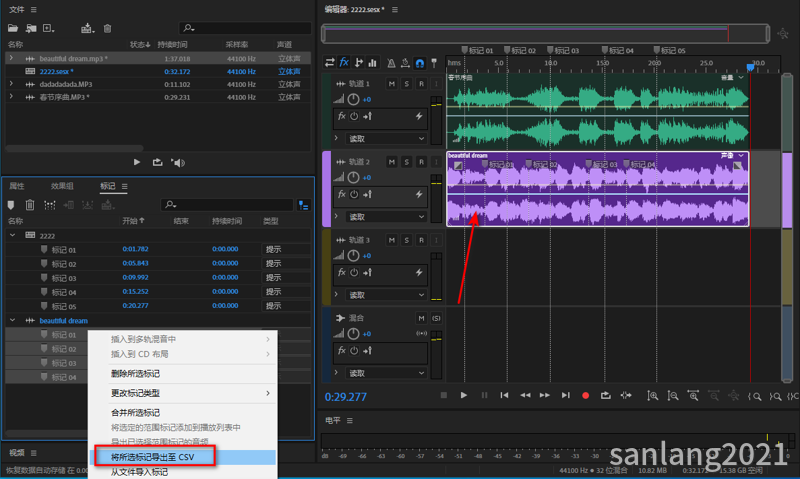This screenshot has width=800, height=479.
Task: Click the search field in Files panel
Action: pyautogui.click(x=245, y=28)
